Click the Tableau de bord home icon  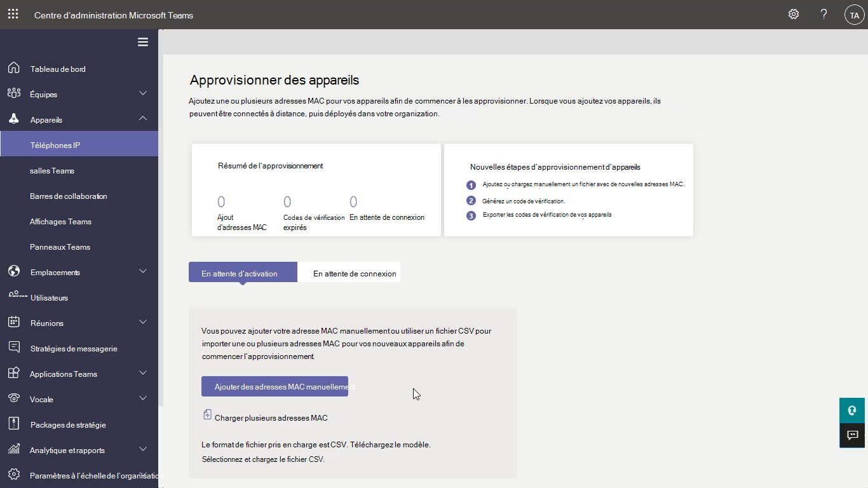(13, 68)
